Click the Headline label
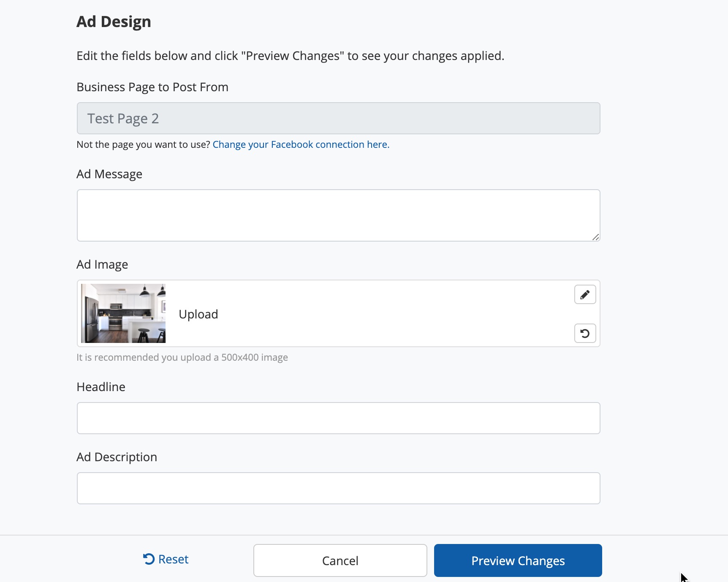 101,387
